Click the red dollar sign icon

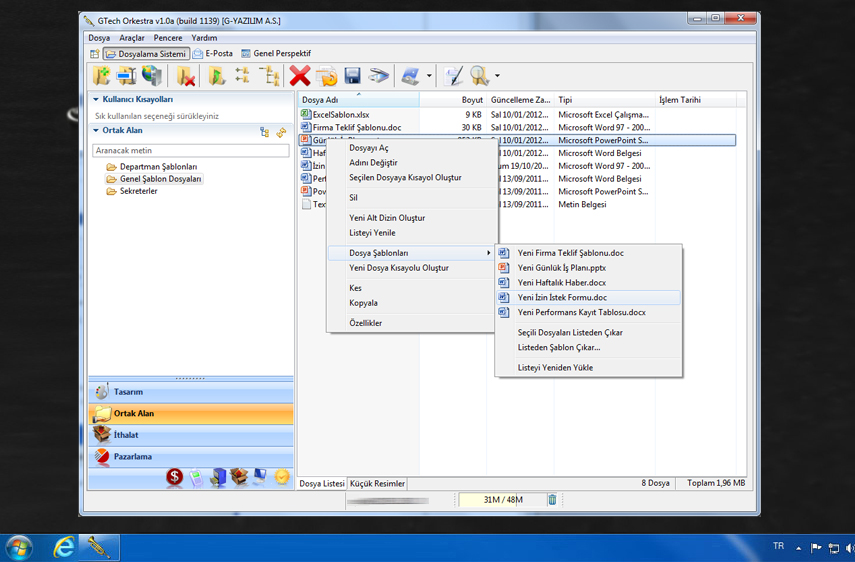[x=175, y=478]
